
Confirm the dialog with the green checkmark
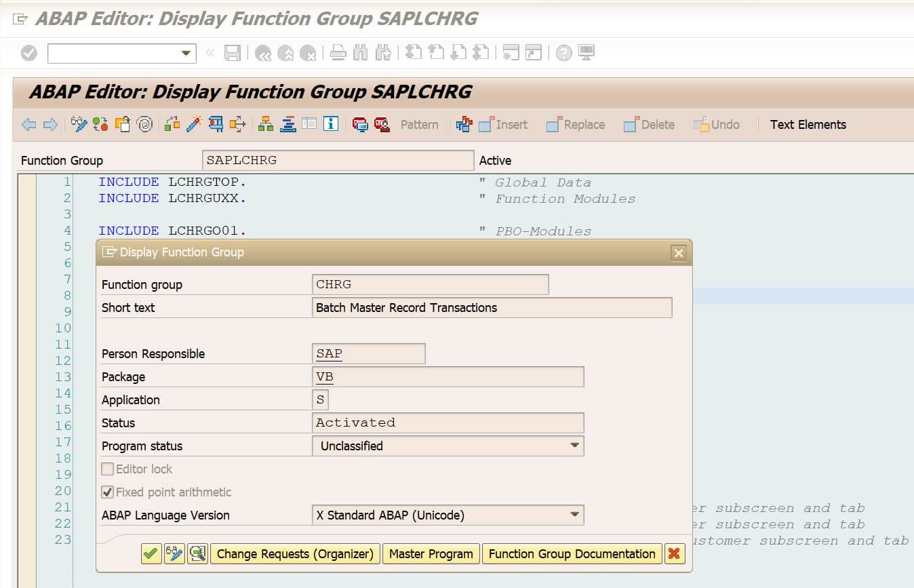click(149, 553)
